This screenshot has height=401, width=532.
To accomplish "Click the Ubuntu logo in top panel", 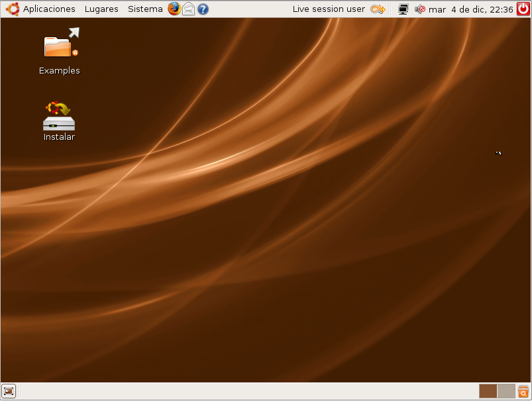I will 13,9.
